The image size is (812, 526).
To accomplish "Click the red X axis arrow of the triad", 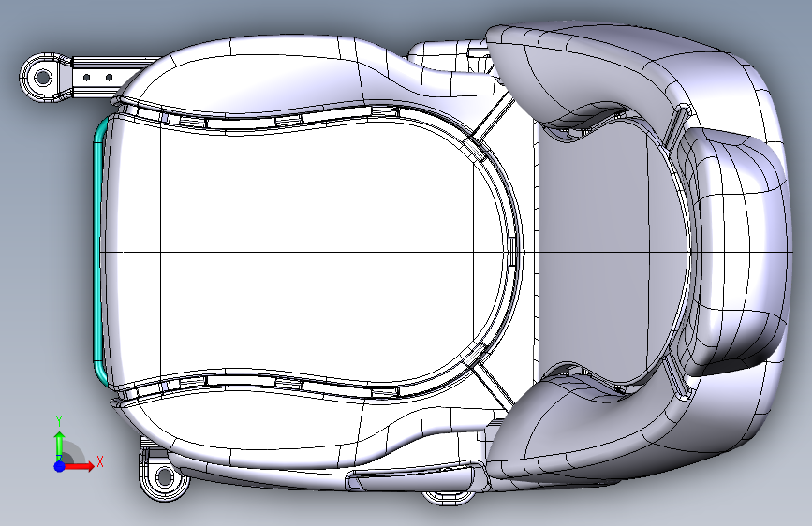I will coord(79,466).
